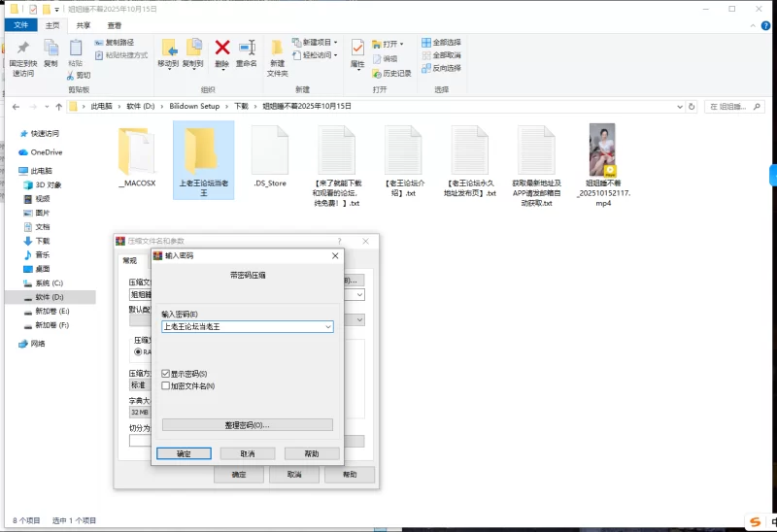Click the Select all icon
The width and height of the screenshot is (777, 532).
pyautogui.click(x=426, y=43)
